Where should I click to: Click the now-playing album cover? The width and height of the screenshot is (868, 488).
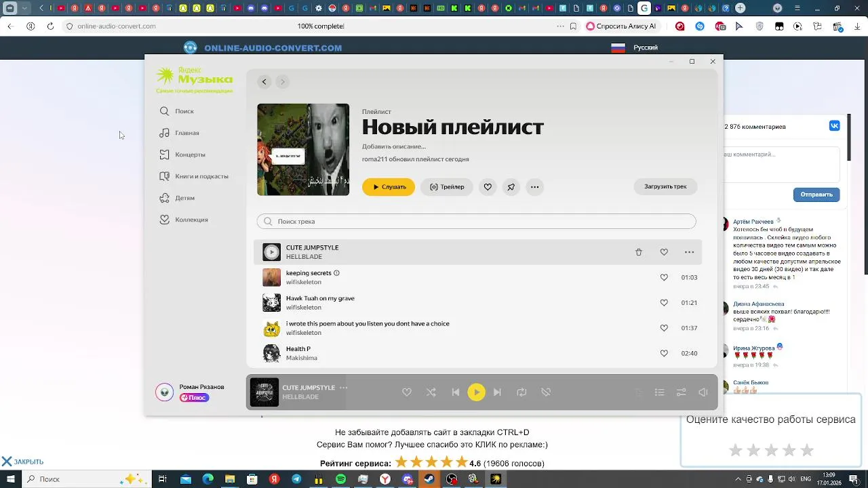click(264, 392)
